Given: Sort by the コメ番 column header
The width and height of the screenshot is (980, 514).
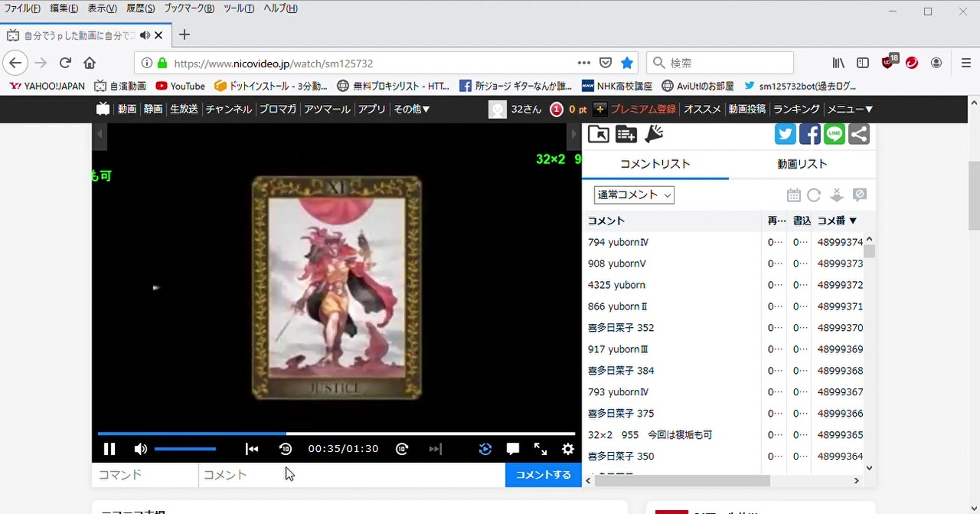Looking at the screenshot, I should coord(838,221).
